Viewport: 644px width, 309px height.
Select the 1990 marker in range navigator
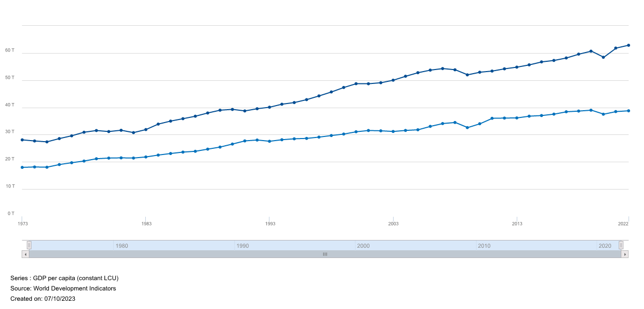(x=243, y=246)
